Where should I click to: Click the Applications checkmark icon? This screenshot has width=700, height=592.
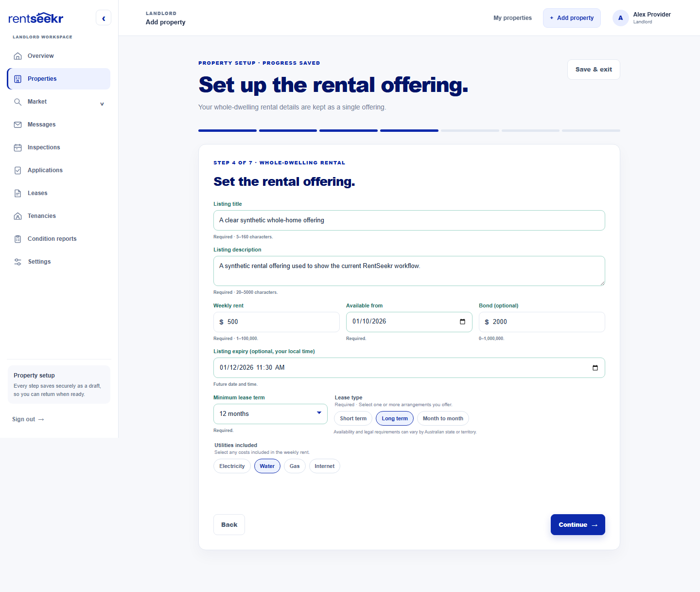point(18,170)
